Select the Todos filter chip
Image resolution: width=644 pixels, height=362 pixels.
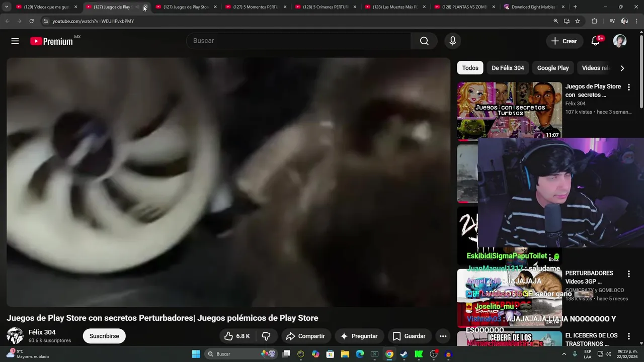[x=470, y=68]
